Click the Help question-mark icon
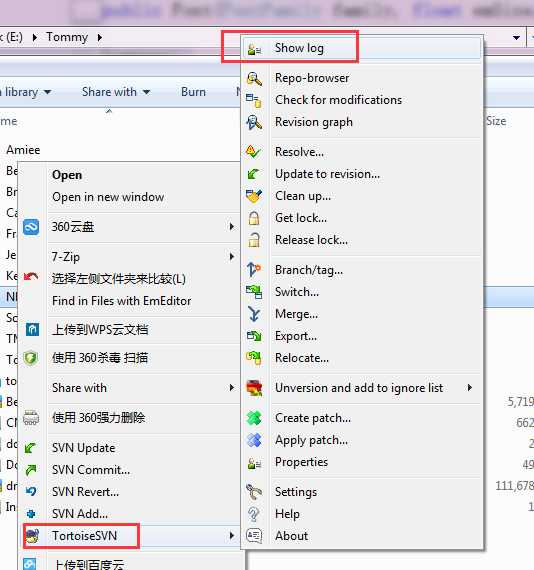Screen dimensions: 534x570 coord(254,514)
